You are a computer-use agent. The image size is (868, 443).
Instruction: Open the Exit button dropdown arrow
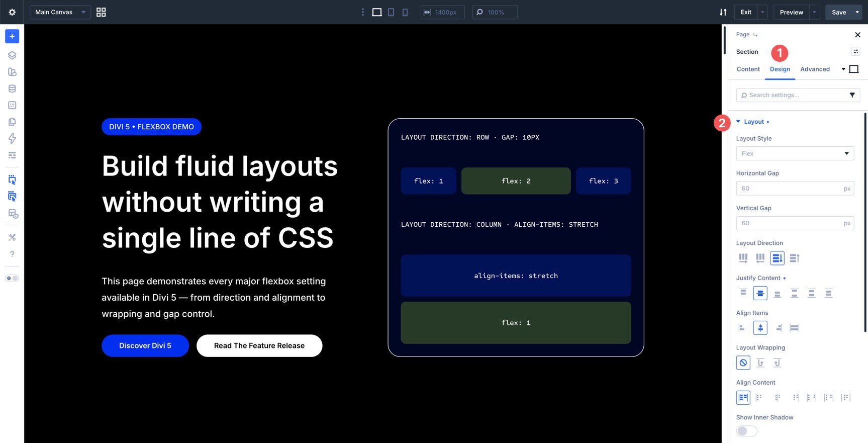click(x=762, y=12)
